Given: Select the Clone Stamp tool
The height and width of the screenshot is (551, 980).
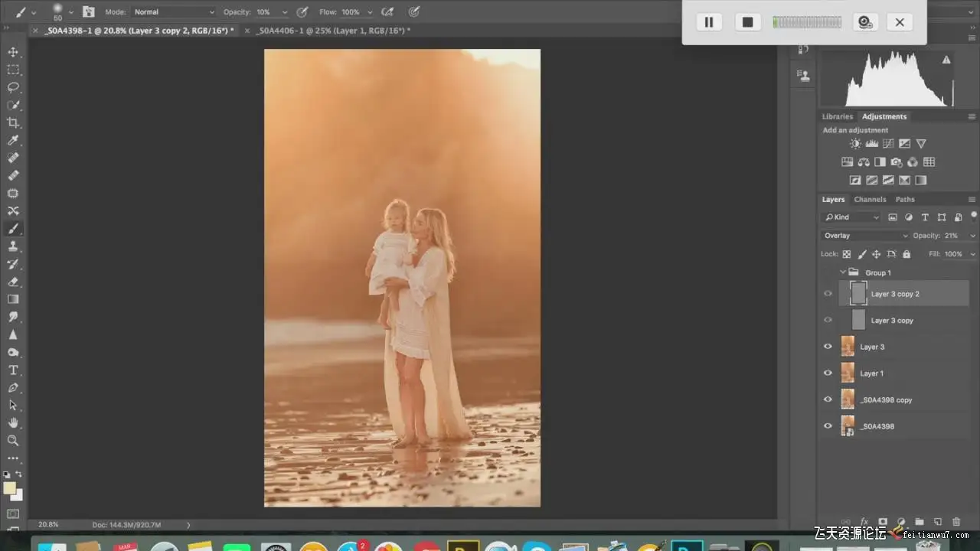Looking at the screenshot, I should [x=13, y=246].
